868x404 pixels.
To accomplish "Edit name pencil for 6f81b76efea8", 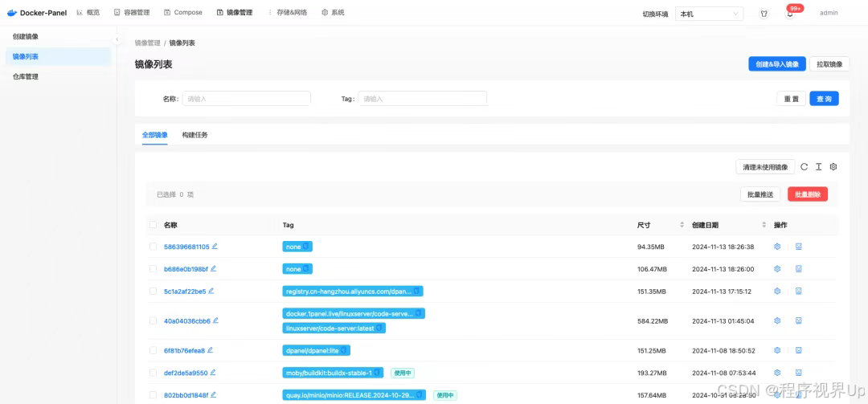I will pos(210,350).
